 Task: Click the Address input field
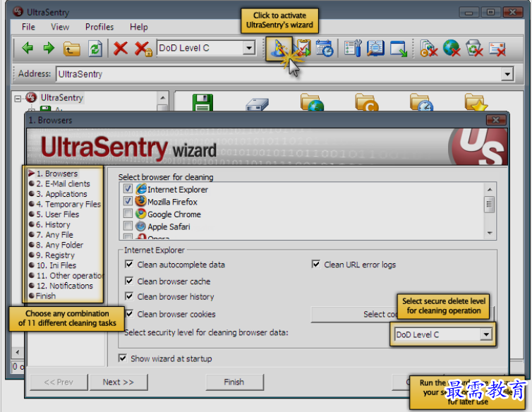(x=279, y=74)
